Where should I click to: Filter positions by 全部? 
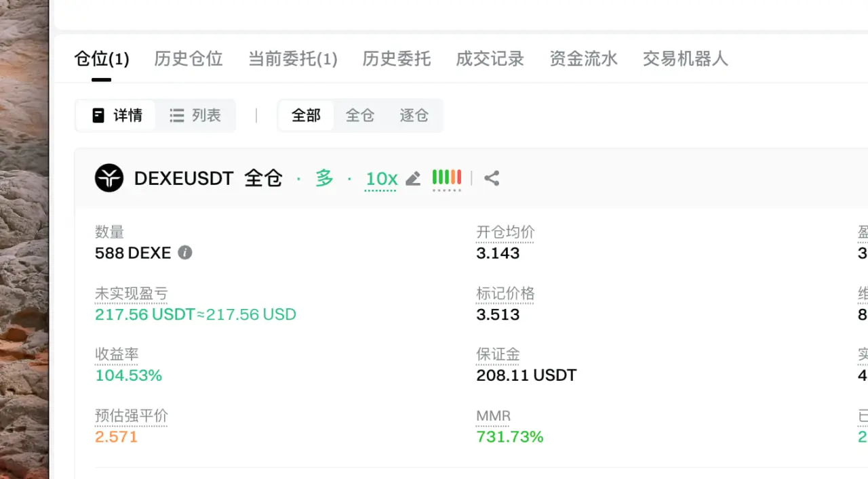pyautogui.click(x=306, y=115)
